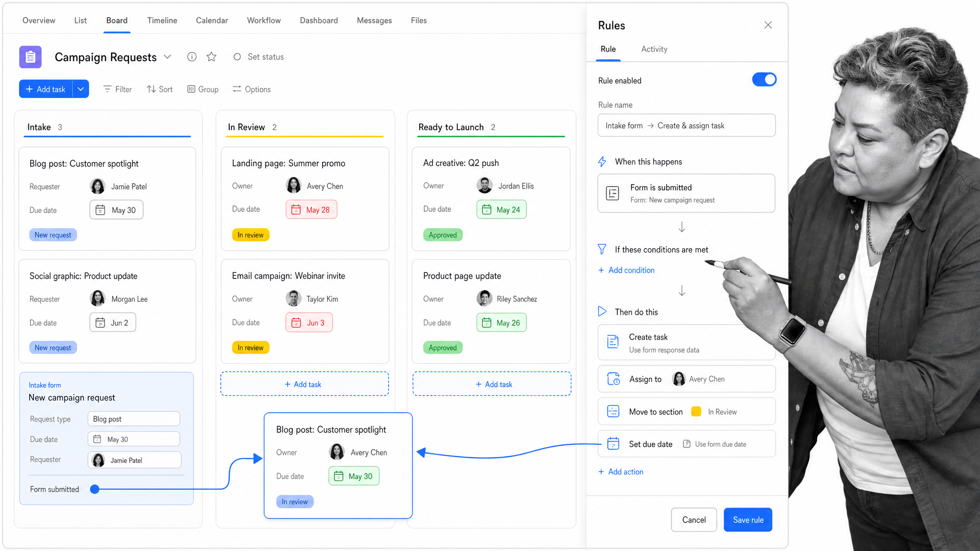The image size is (980, 551).
Task: Click the calendar icon on Jun 2 due date
Action: [100, 322]
